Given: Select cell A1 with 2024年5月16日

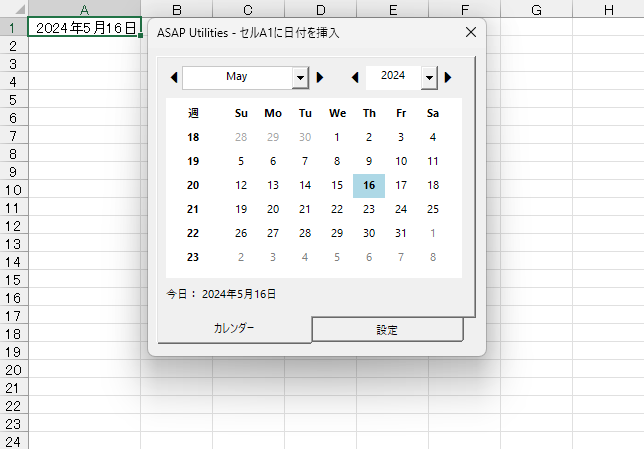Looking at the screenshot, I should 85,27.
